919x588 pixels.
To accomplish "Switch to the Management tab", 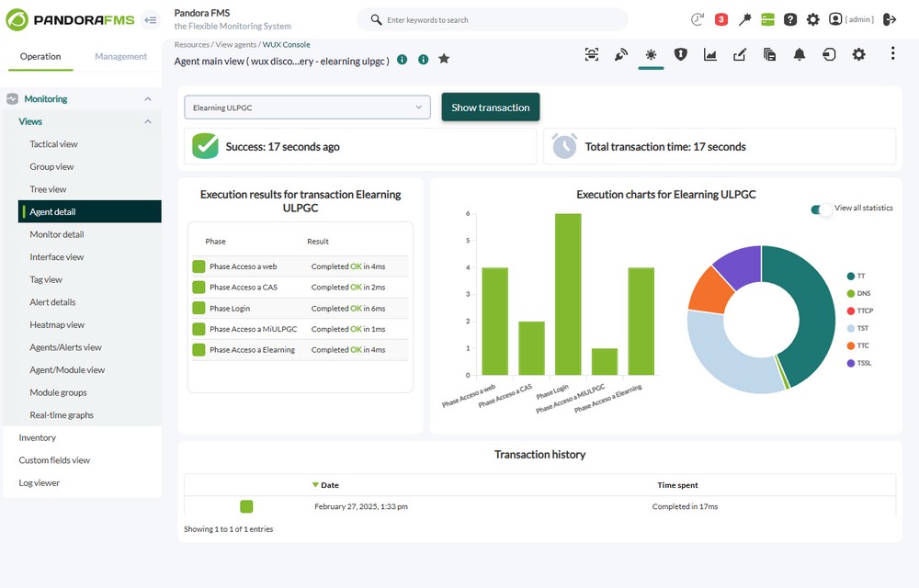I will (x=120, y=57).
